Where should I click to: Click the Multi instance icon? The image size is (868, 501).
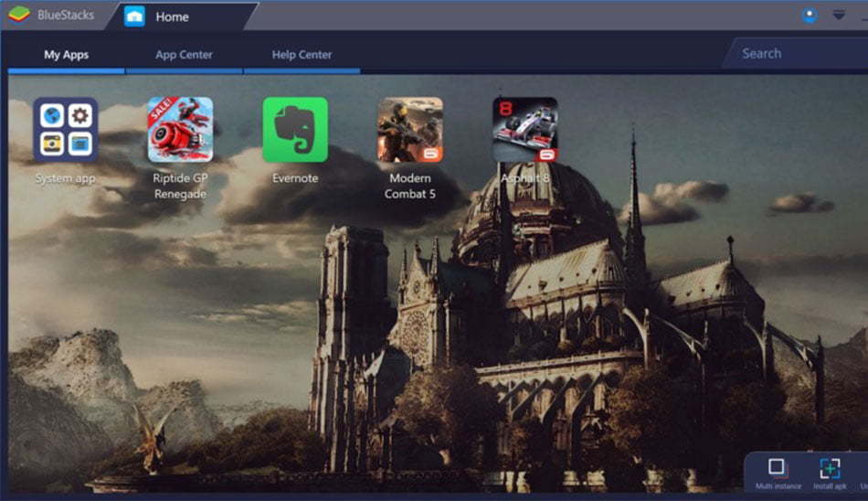777,467
